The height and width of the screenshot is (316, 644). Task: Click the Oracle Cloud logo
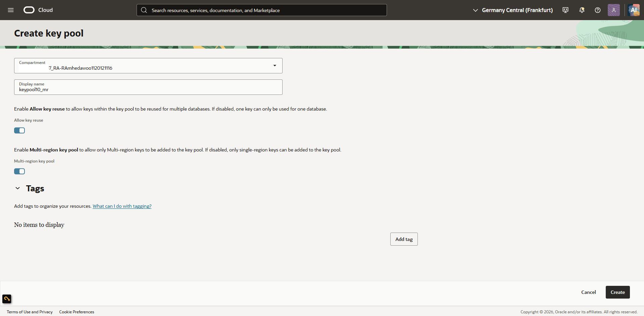38,10
